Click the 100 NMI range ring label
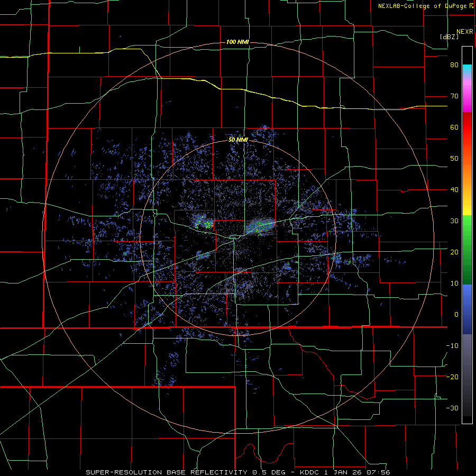Viewport: 476px width, 476px height. pyautogui.click(x=237, y=42)
